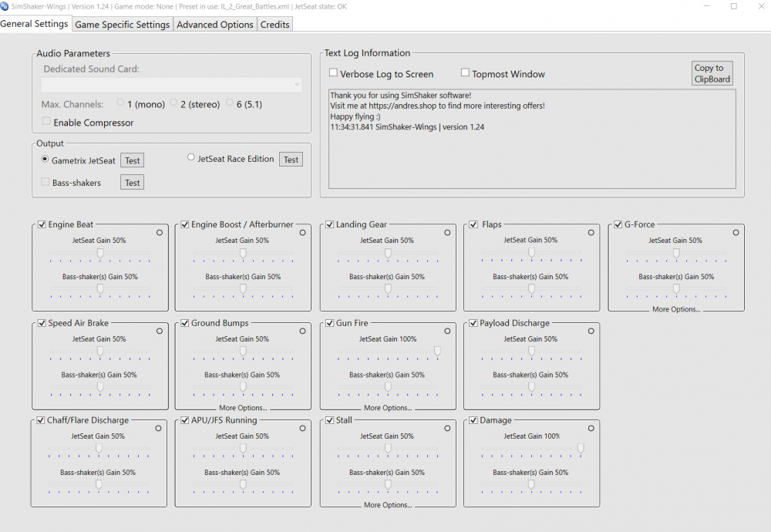The image size is (771, 532).
Task: Toggle the Gun Fire checkbox
Action: (329, 323)
